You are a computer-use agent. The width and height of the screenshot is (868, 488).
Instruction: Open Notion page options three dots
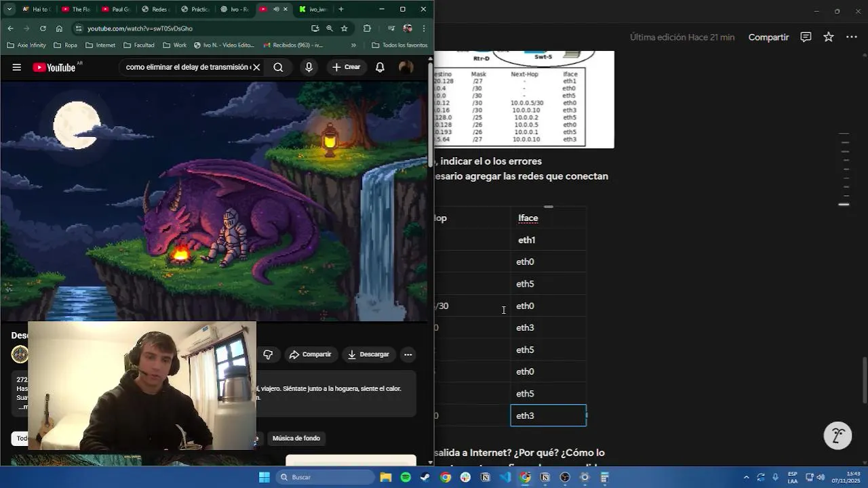tap(852, 37)
